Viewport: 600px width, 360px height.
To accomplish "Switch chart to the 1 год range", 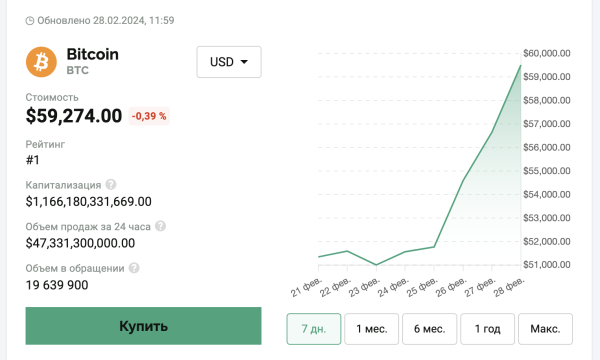I will [488, 329].
